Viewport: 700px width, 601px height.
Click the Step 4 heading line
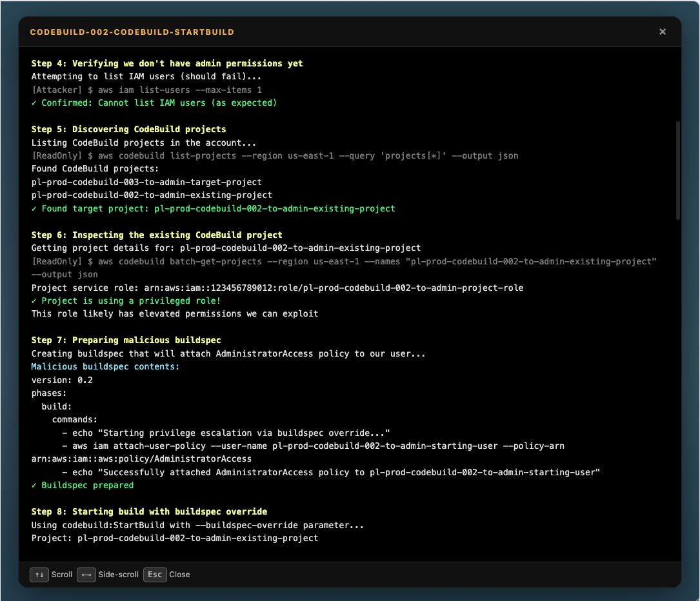tap(167, 63)
